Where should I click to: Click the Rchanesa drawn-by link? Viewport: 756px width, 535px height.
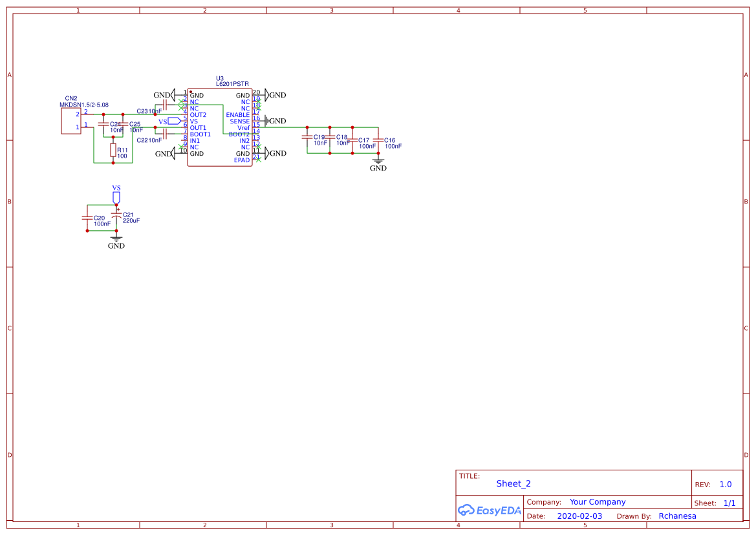coord(677,516)
